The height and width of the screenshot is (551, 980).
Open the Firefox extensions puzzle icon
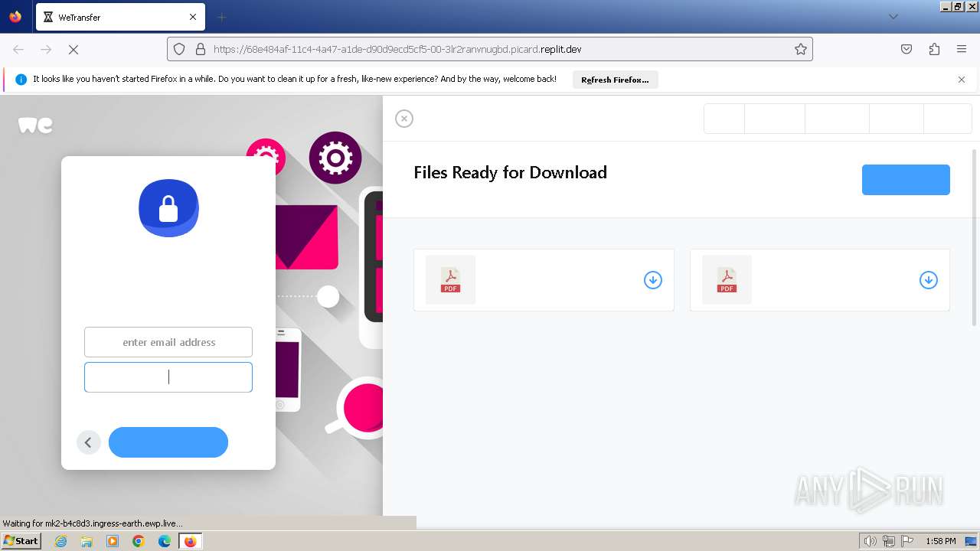934,49
